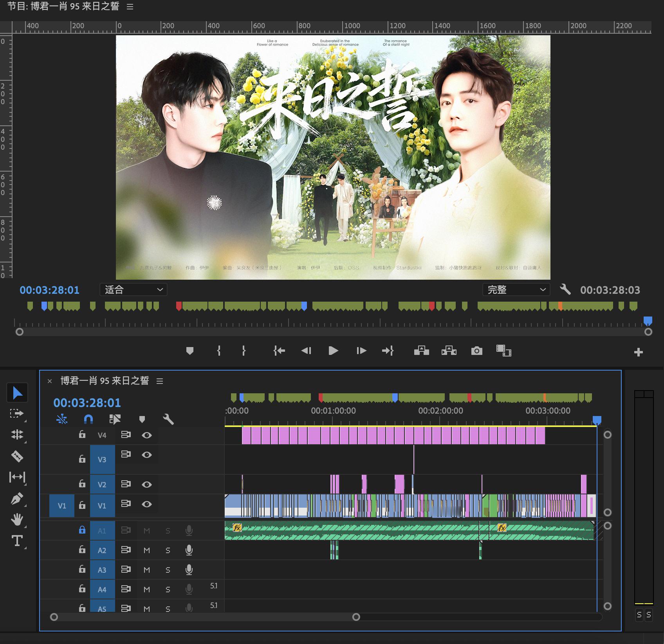Click the Program Monitor timecode 00:03:28:01

pyautogui.click(x=50, y=290)
